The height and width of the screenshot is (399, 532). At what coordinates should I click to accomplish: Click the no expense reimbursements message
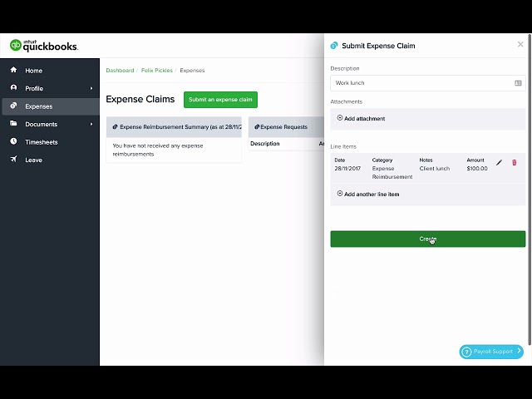tap(158, 150)
